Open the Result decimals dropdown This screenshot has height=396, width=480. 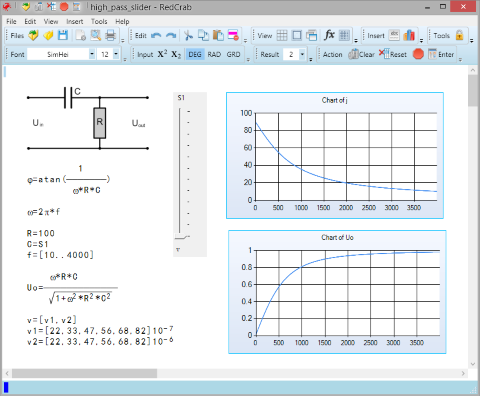[302, 54]
